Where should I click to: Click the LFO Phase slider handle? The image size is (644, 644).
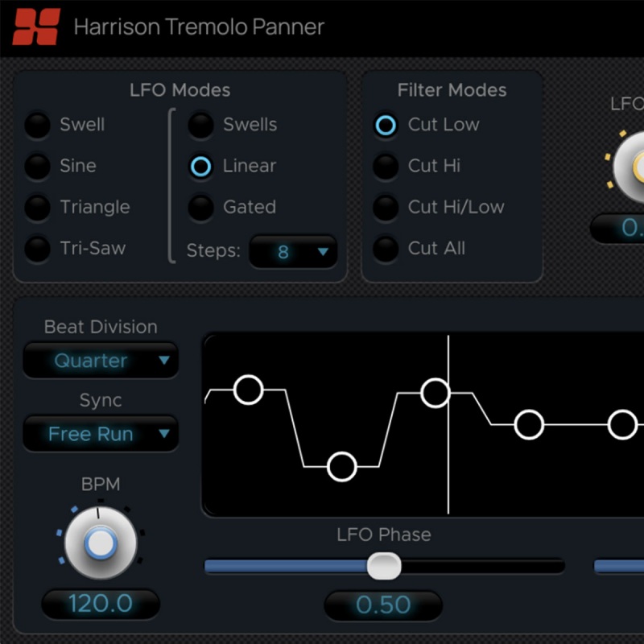pos(384,567)
